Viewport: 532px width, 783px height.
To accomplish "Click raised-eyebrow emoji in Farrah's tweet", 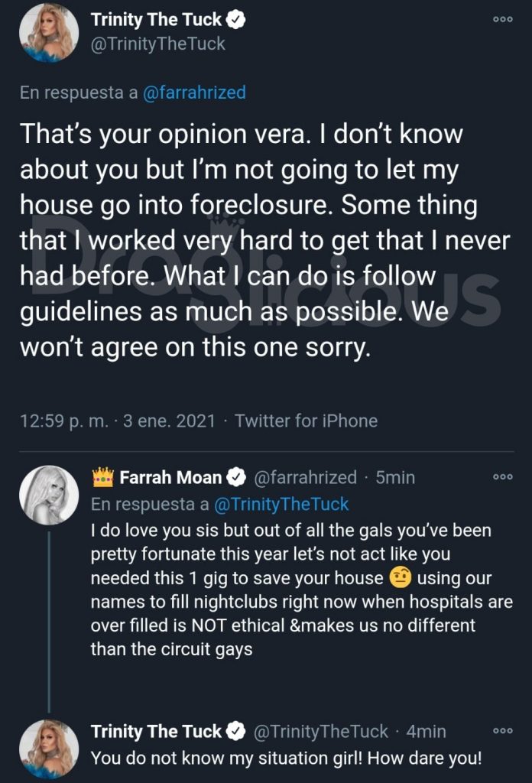I will click(400, 578).
